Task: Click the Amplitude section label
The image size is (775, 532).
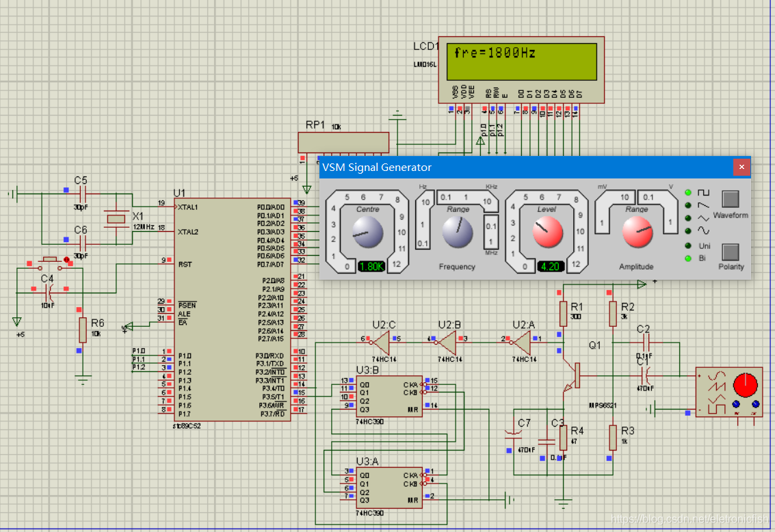Action: click(x=636, y=267)
